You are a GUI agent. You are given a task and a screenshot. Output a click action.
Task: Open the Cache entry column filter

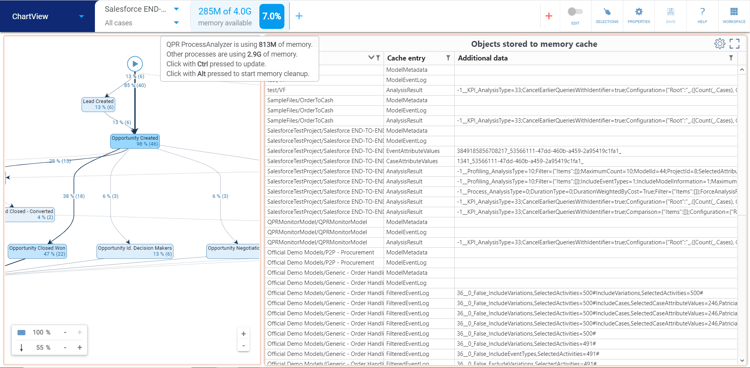pyautogui.click(x=448, y=58)
